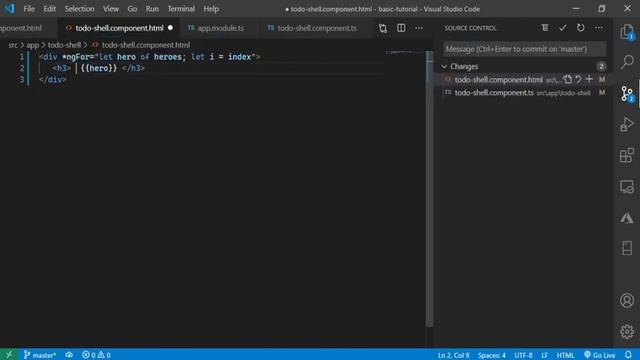The height and width of the screenshot is (360, 640).
Task: Click the commit message input field
Action: [524, 49]
